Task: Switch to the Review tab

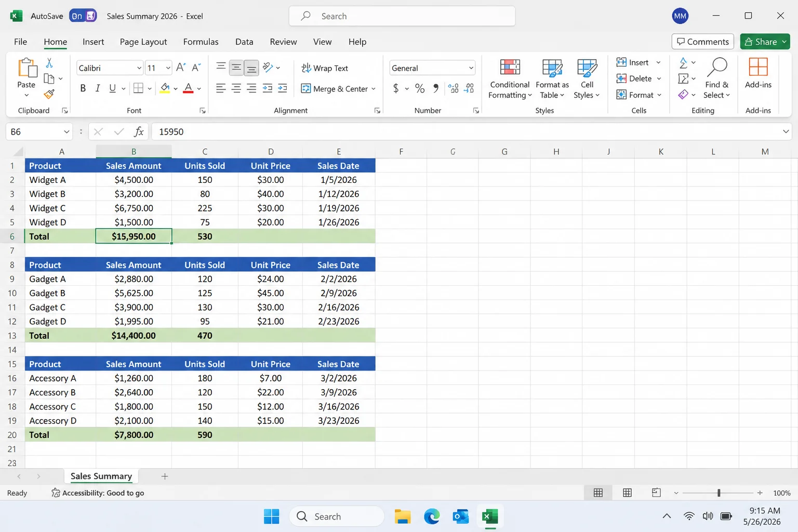Action: point(283,42)
